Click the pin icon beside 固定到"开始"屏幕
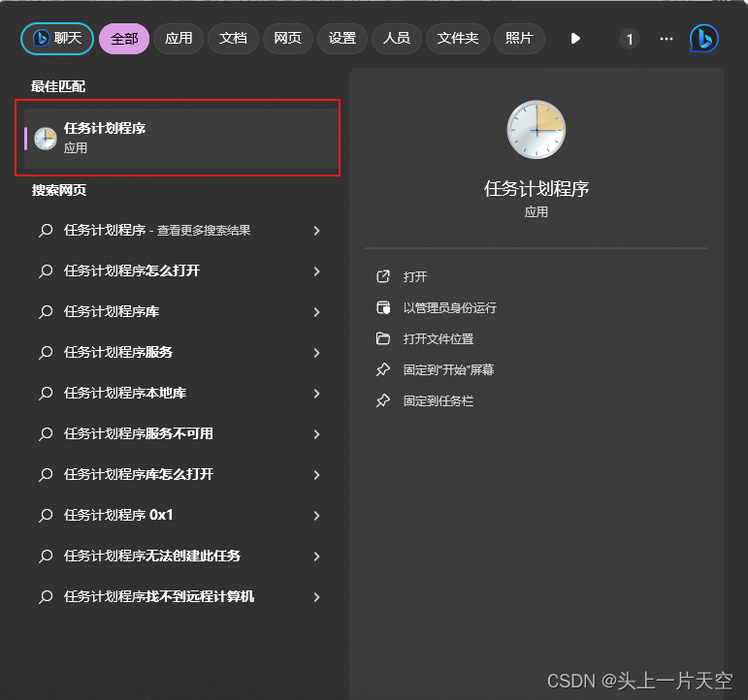 coord(383,369)
